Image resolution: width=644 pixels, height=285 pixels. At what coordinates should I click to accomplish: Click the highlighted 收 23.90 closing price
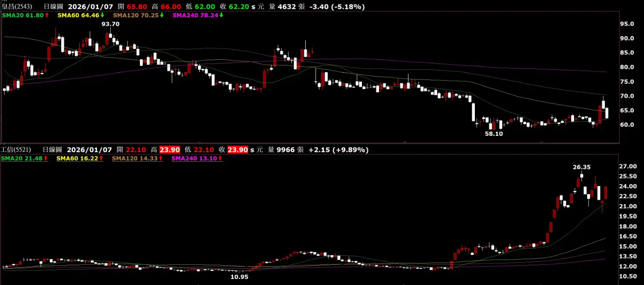tap(237, 150)
